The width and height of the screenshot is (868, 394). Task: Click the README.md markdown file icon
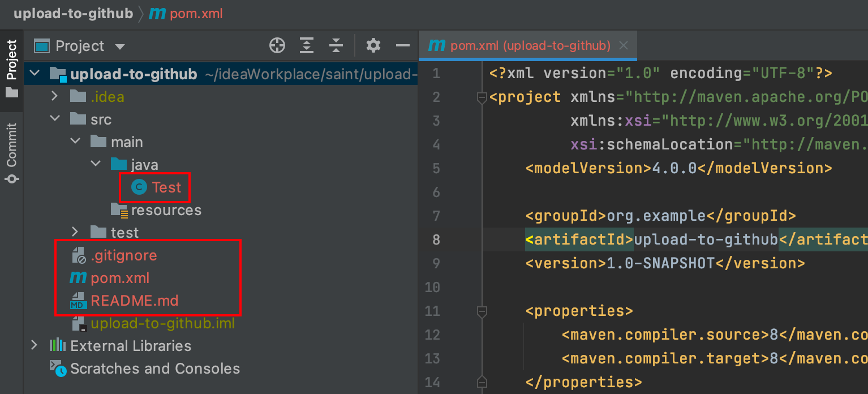[77, 301]
